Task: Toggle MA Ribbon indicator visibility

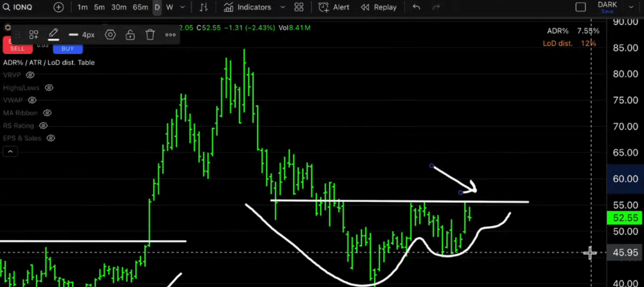Action: pyautogui.click(x=47, y=113)
